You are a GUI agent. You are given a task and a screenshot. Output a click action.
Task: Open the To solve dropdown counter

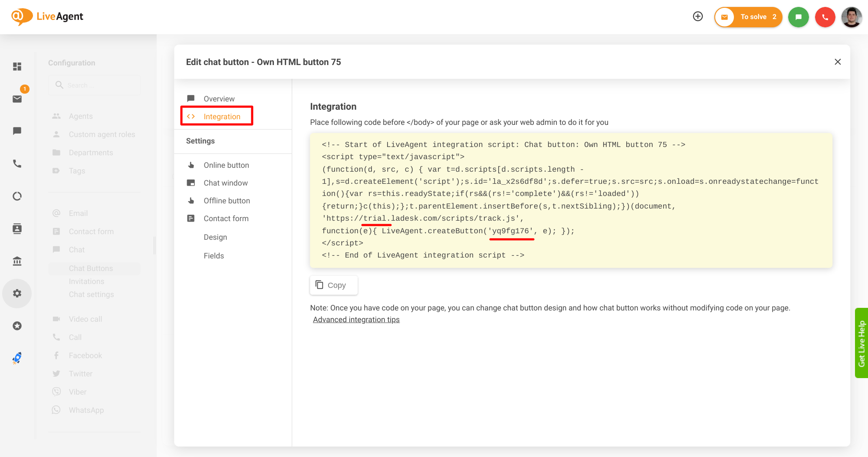click(753, 17)
